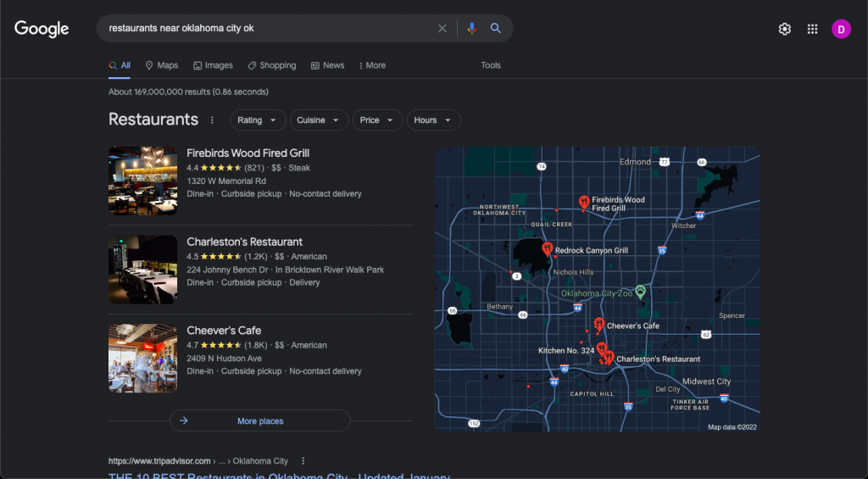The height and width of the screenshot is (479, 868).
Task: Open options menu beside Restaurants heading
Action: (x=212, y=120)
